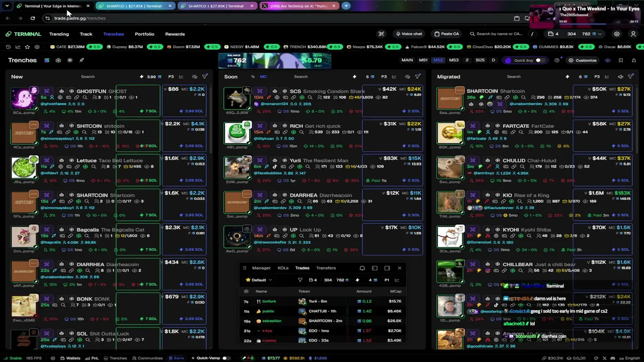Click the rocket icon beside Trenches
Image resolution: width=644 pixels, height=362 pixels.
pos(82,60)
